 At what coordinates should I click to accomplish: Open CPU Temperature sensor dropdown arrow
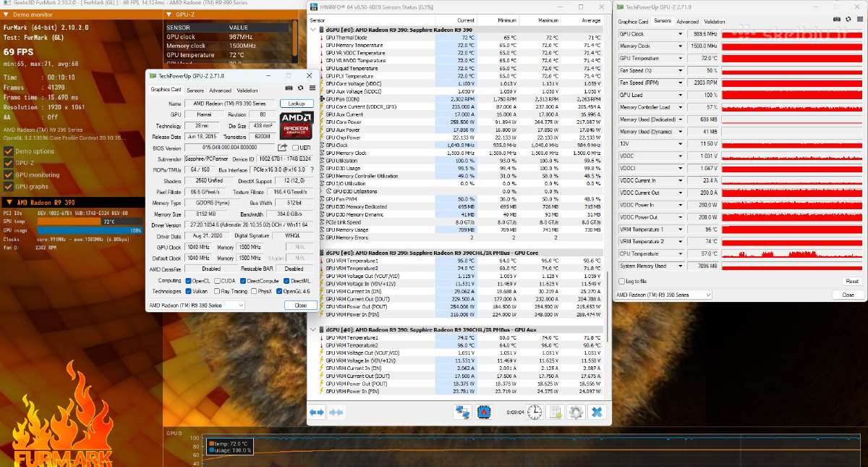coord(680,254)
